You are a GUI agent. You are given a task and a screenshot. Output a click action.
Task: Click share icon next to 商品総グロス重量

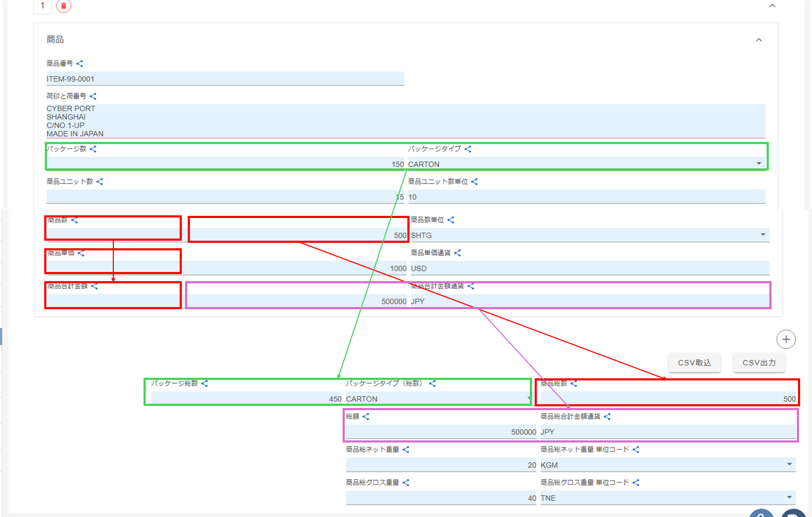click(406, 482)
